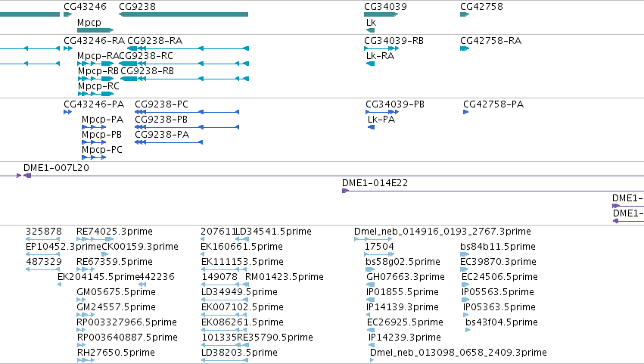The height and width of the screenshot is (364, 644).
Task: Click EST RP003327966.5prime
Action: (x=127, y=323)
